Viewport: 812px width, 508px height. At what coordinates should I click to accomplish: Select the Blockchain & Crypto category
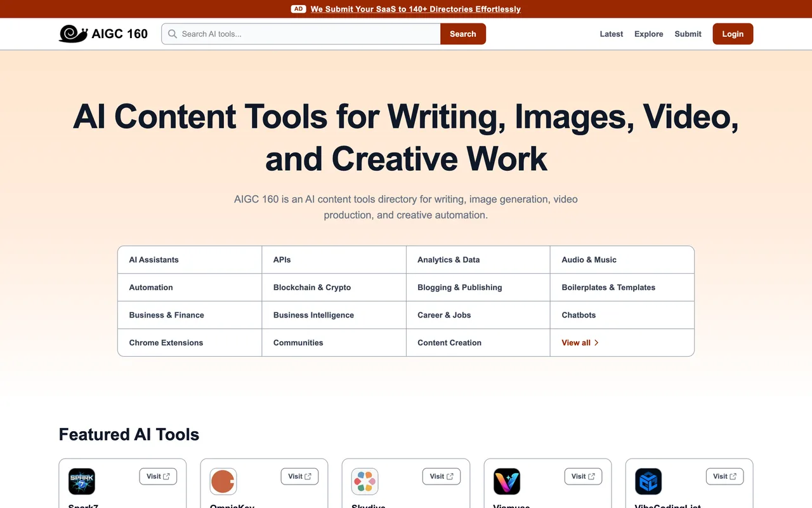tap(334, 288)
